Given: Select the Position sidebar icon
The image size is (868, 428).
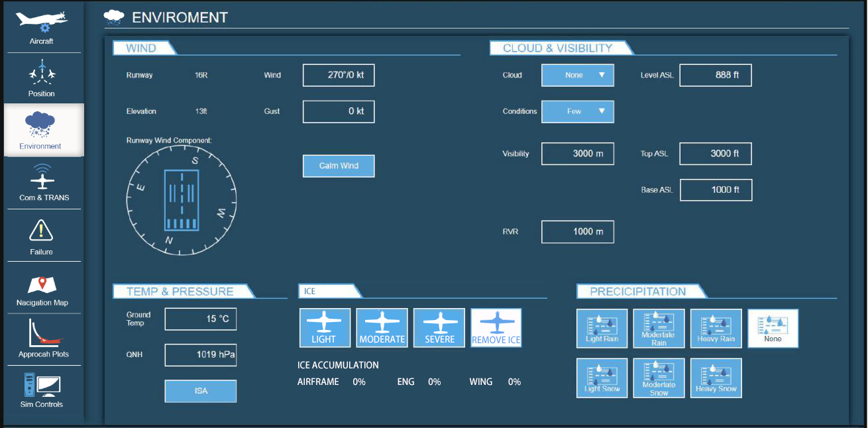Looking at the screenshot, I should (42, 78).
